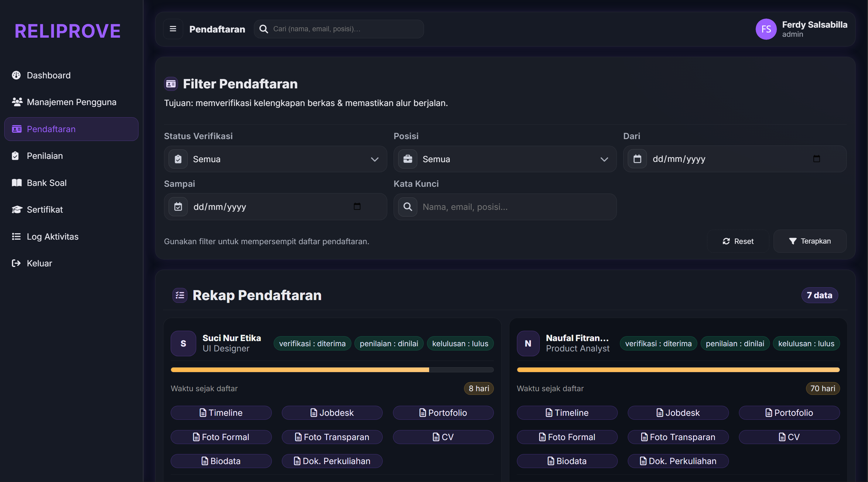This screenshot has height=482, width=868.
Task: Click the Reset filter button
Action: [x=738, y=241]
